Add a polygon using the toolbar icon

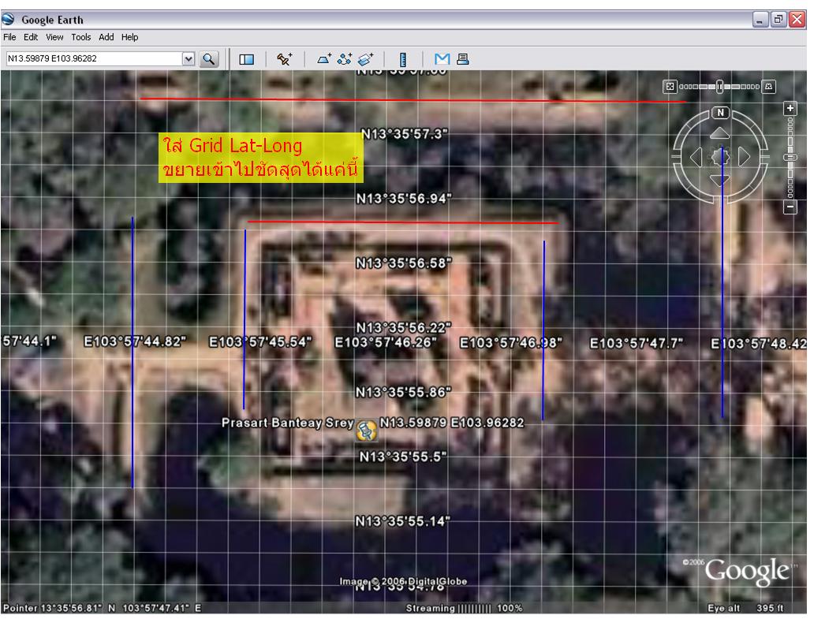tap(324, 59)
